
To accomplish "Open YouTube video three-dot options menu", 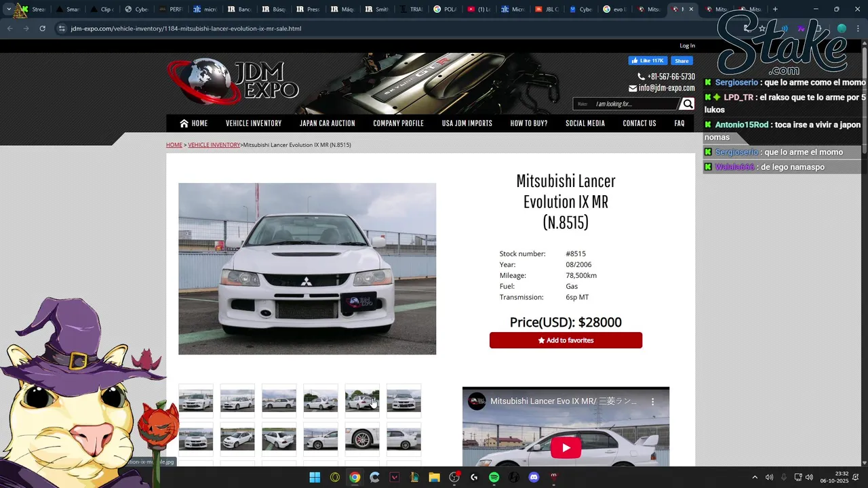I will 653,401.
